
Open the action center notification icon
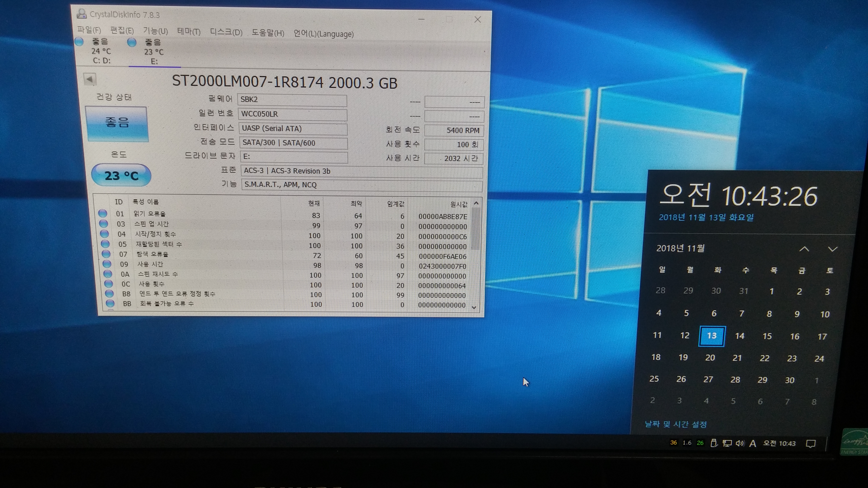(810, 444)
